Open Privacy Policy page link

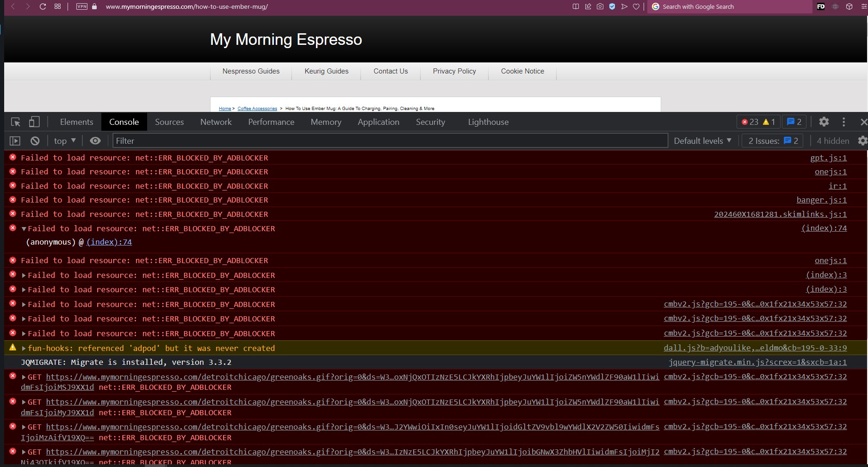click(454, 71)
